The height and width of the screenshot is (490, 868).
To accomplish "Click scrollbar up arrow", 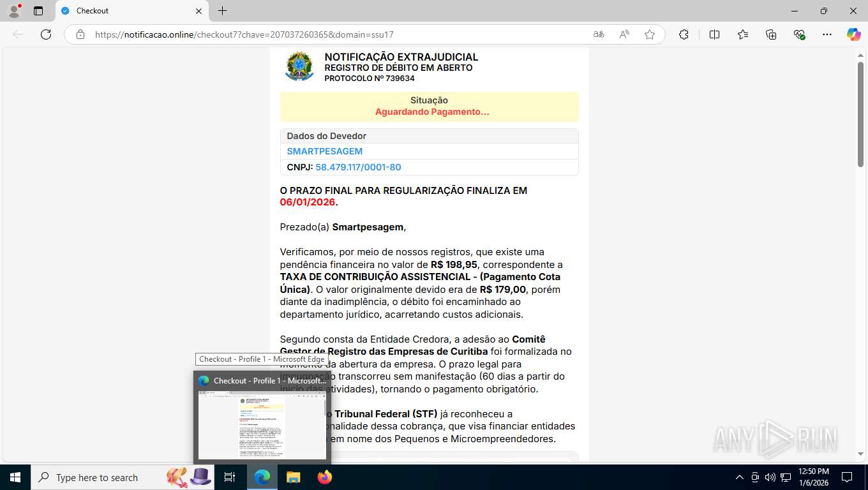I will pos(860,55).
